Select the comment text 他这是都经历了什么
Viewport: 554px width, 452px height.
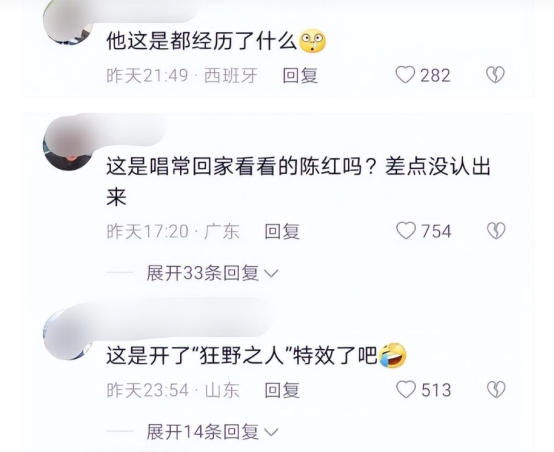point(201,42)
